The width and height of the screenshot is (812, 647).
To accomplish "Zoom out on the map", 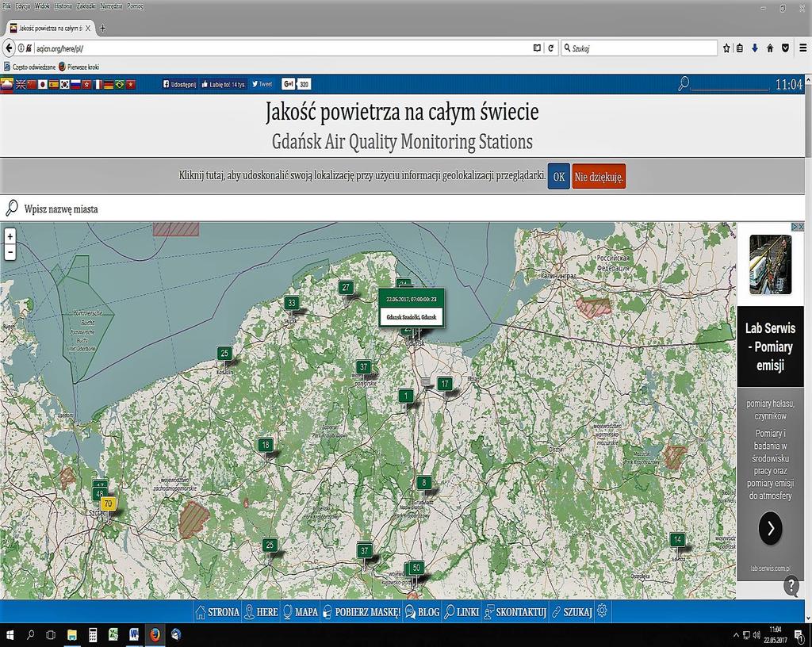I will pos(10,253).
